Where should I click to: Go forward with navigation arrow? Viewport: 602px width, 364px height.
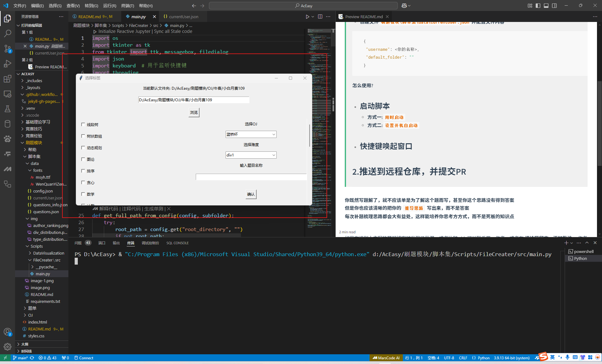click(202, 6)
